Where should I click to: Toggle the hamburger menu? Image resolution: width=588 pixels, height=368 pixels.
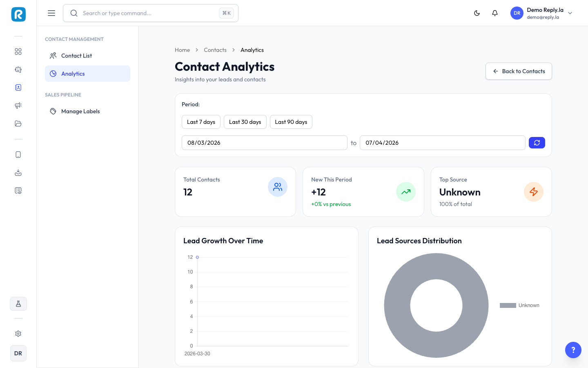[51, 13]
